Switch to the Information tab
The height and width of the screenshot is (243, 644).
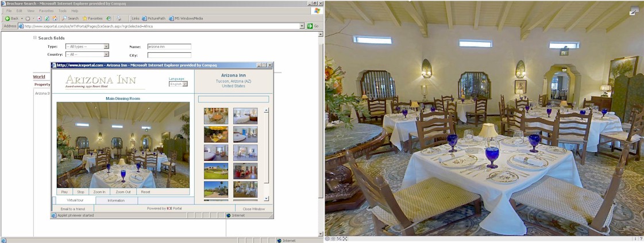(117, 200)
